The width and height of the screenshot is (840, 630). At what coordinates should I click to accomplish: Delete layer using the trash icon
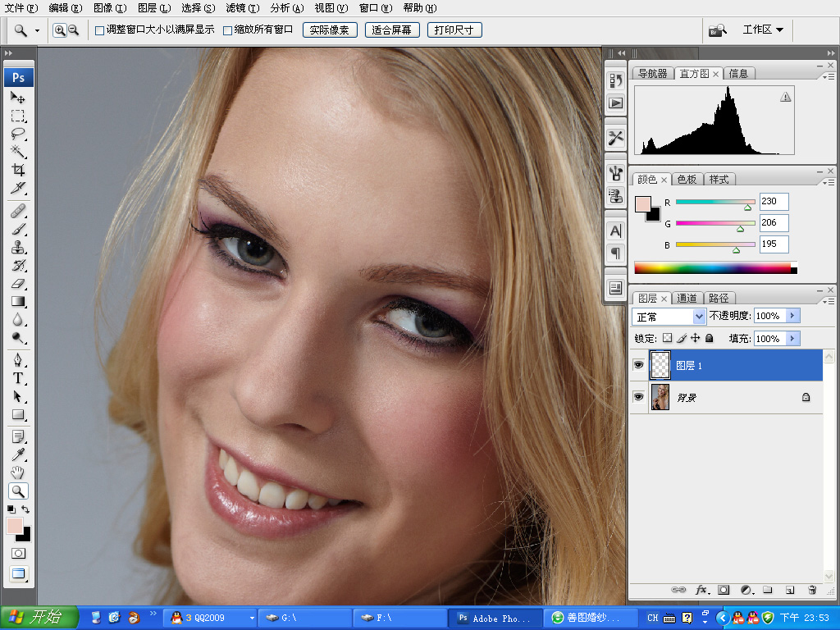(x=812, y=590)
